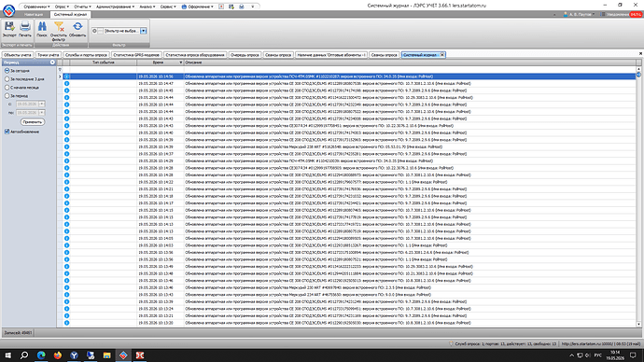Click the red-dot quick access icon
This screenshot has height=362, width=644.
[221, 7]
